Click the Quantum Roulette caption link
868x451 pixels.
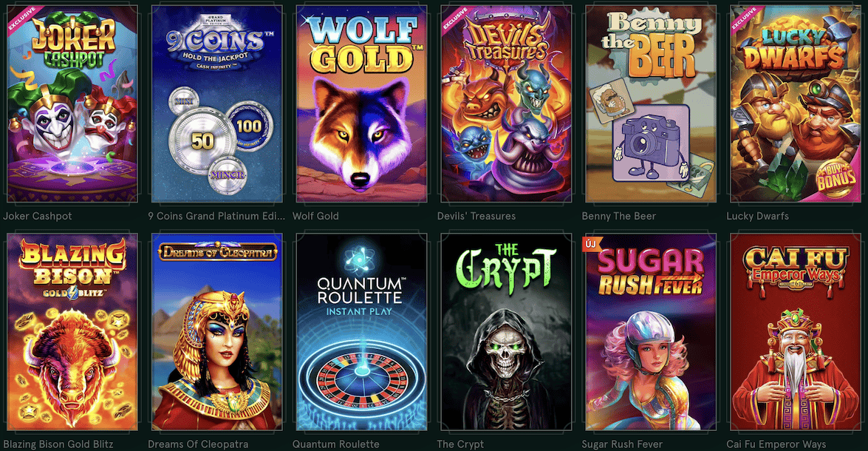click(x=336, y=444)
